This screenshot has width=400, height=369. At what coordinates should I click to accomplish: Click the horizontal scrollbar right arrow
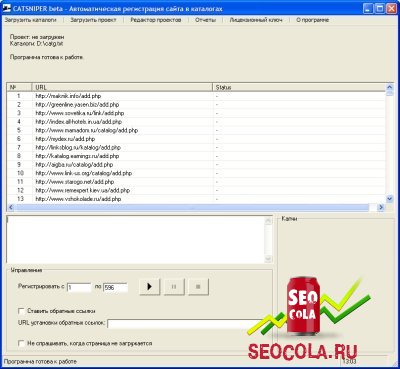pyautogui.click(x=381, y=207)
